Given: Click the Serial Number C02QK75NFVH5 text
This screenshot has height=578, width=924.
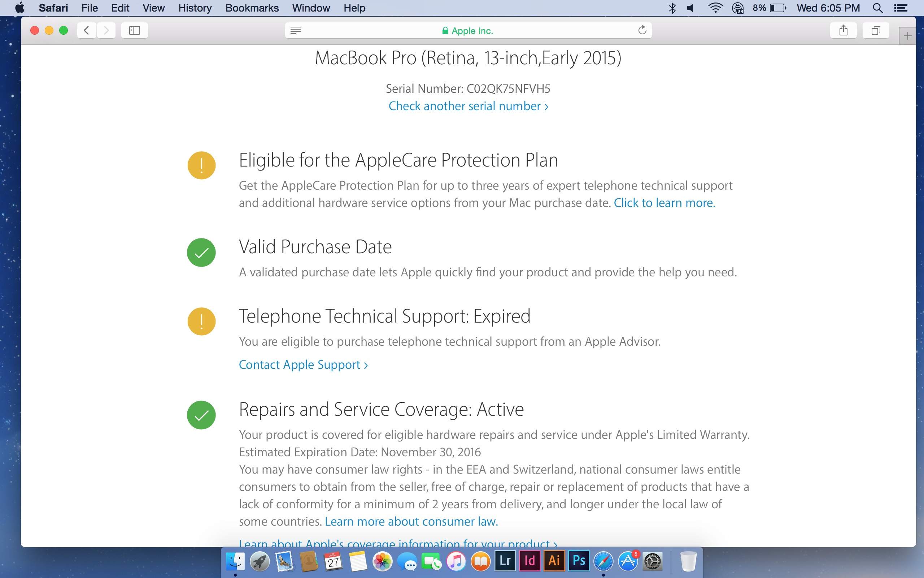Looking at the screenshot, I should [x=468, y=89].
